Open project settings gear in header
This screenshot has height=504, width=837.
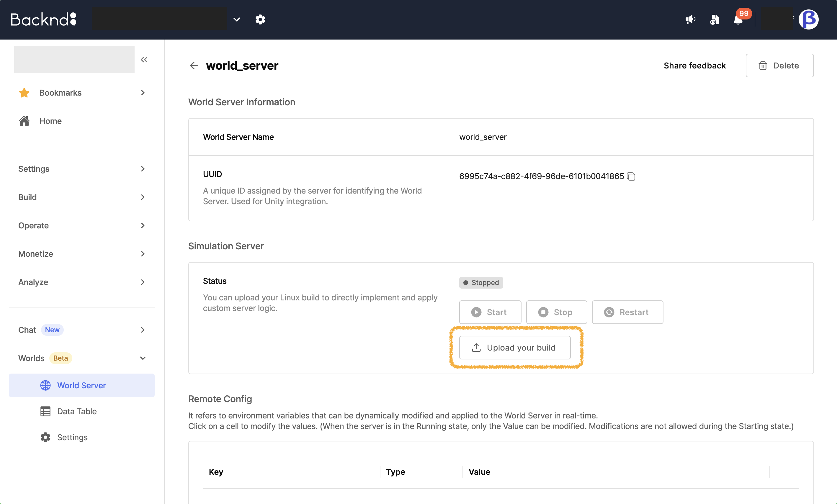(x=260, y=19)
